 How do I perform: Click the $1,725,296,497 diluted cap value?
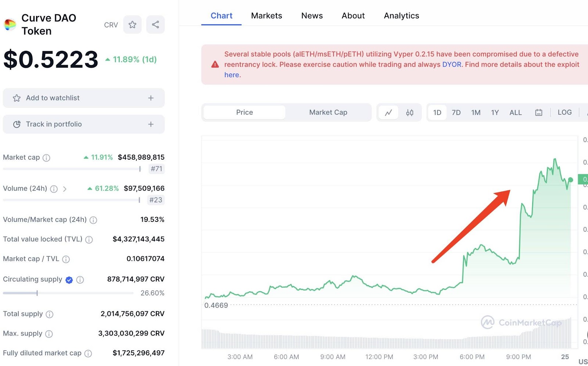tap(139, 353)
